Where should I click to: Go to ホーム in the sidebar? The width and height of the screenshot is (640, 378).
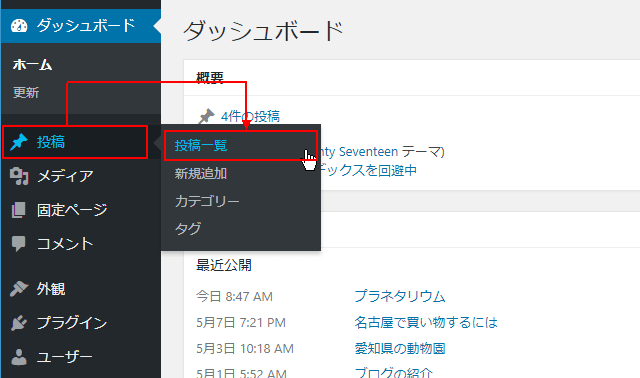click(x=32, y=64)
